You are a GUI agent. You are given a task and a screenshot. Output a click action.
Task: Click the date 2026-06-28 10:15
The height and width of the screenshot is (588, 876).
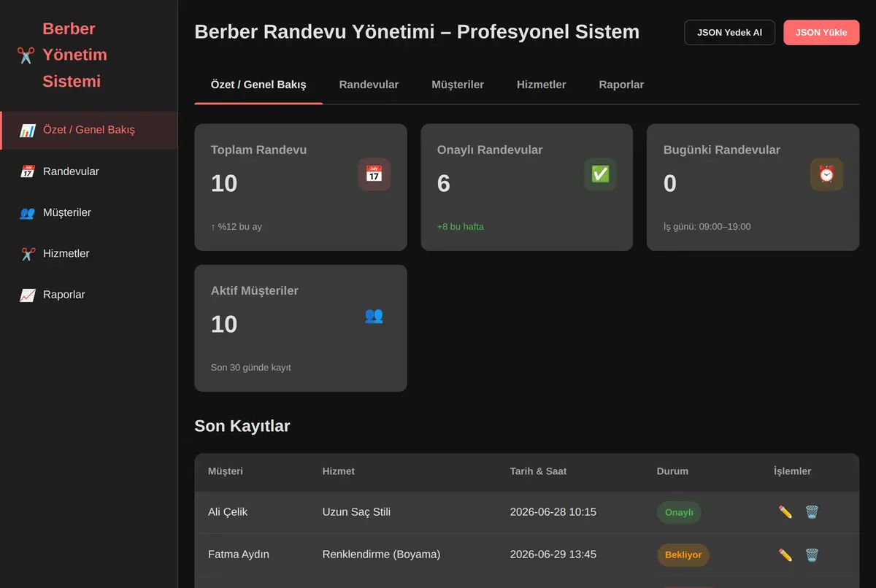pos(553,512)
